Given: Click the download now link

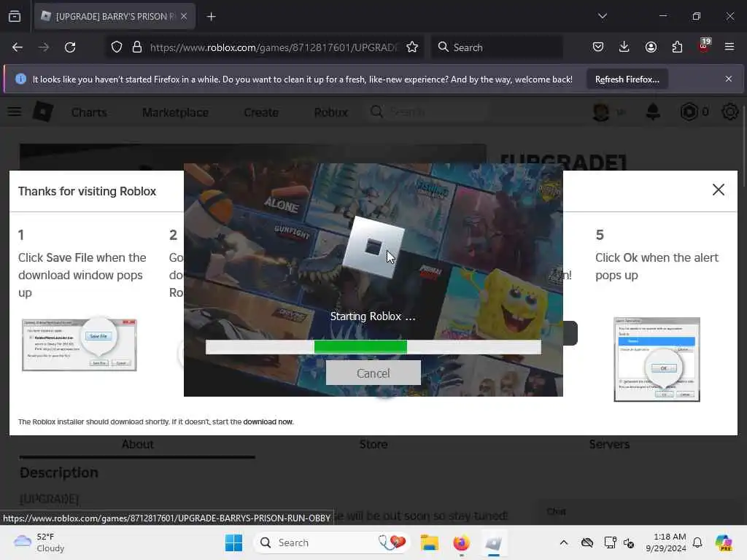Looking at the screenshot, I should coord(268,422).
